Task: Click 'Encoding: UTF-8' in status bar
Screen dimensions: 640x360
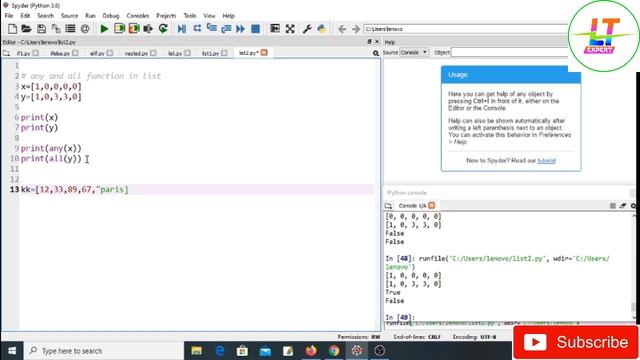Action: [x=474, y=337]
